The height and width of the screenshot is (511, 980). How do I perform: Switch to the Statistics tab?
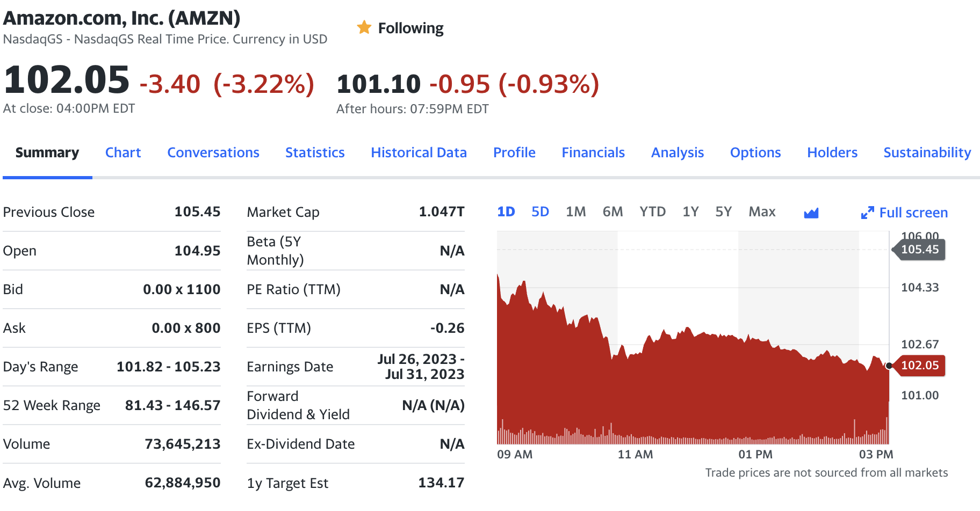[x=315, y=152]
